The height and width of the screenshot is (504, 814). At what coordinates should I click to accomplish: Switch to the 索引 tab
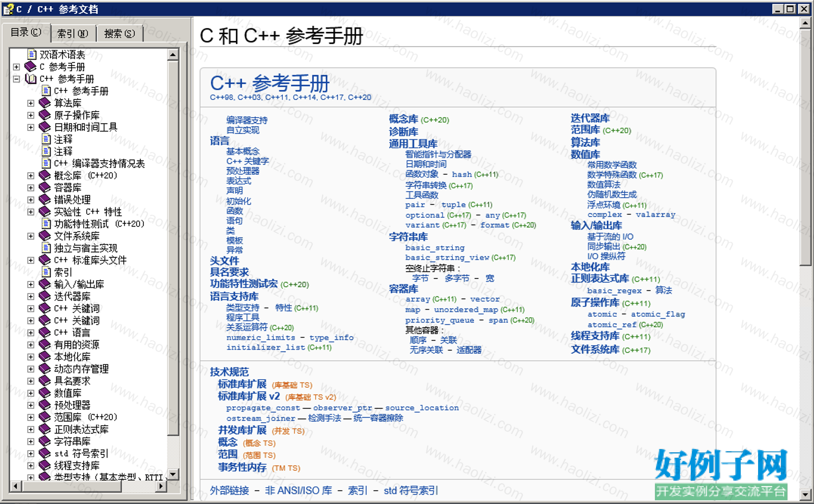click(x=73, y=34)
